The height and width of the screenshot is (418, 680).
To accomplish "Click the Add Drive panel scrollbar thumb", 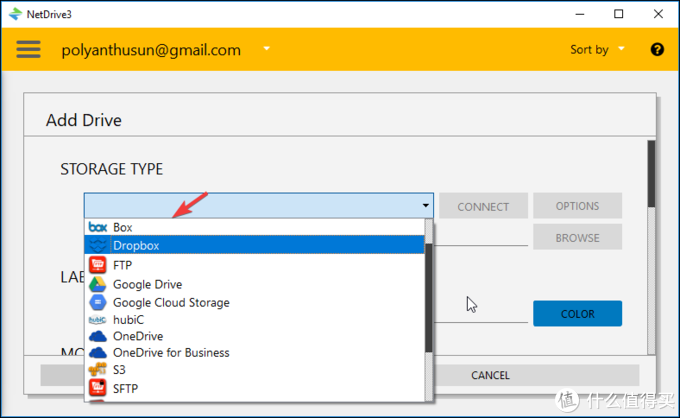I will click(x=651, y=173).
